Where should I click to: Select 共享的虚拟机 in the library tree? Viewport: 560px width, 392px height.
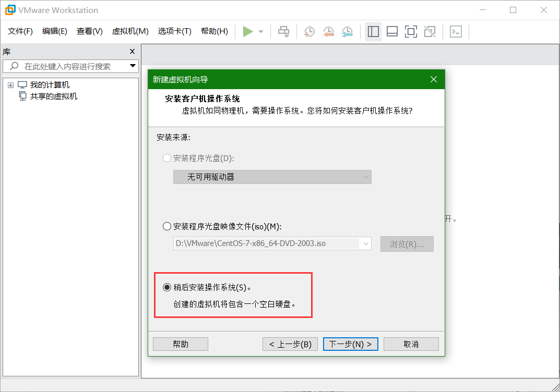54,96
